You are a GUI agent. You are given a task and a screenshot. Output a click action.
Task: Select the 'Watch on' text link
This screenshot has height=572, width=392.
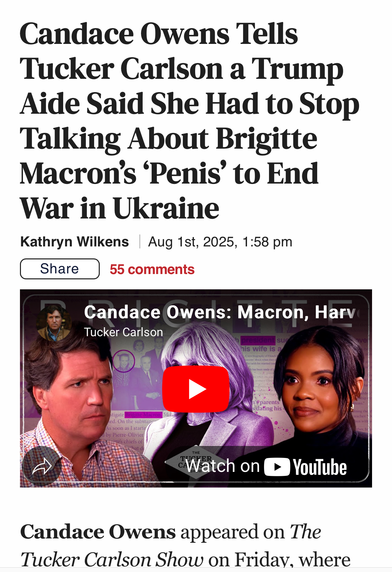(222, 466)
